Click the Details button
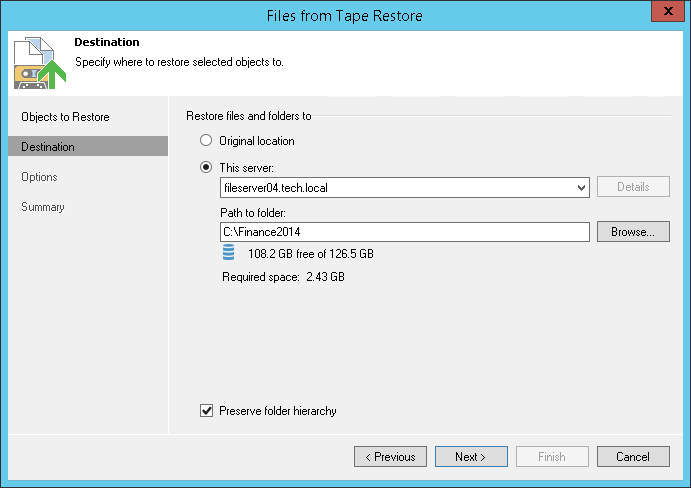 coord(633,187)
